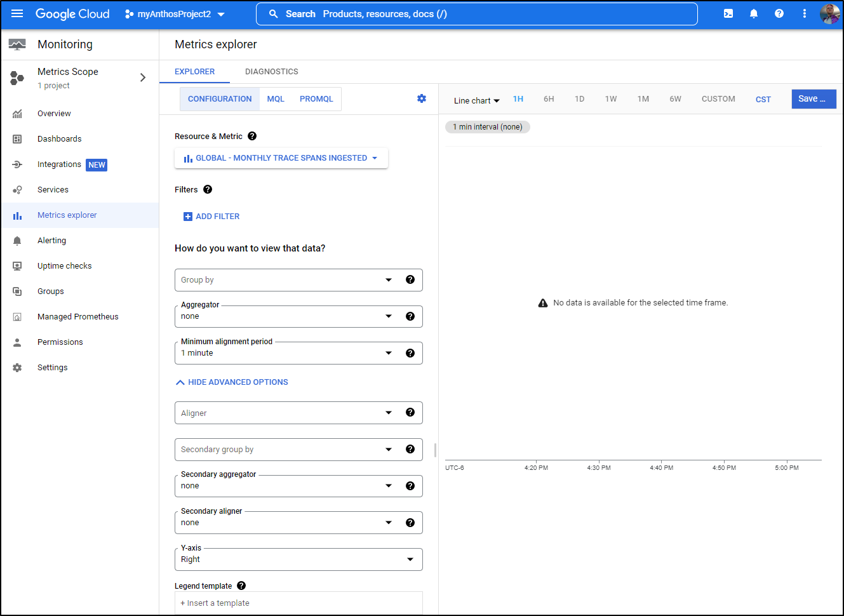Click the Services sidebar icon

[x=17, y=190]
